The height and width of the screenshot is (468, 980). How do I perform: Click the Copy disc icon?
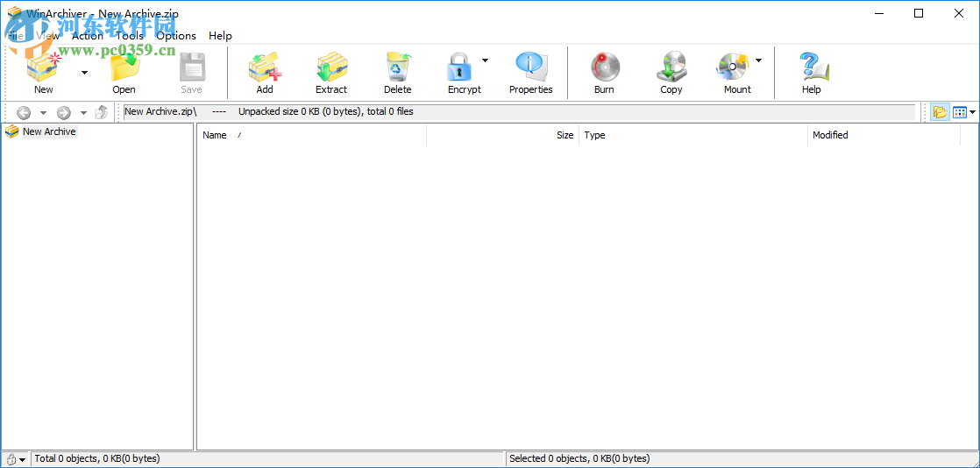(671, 67)
